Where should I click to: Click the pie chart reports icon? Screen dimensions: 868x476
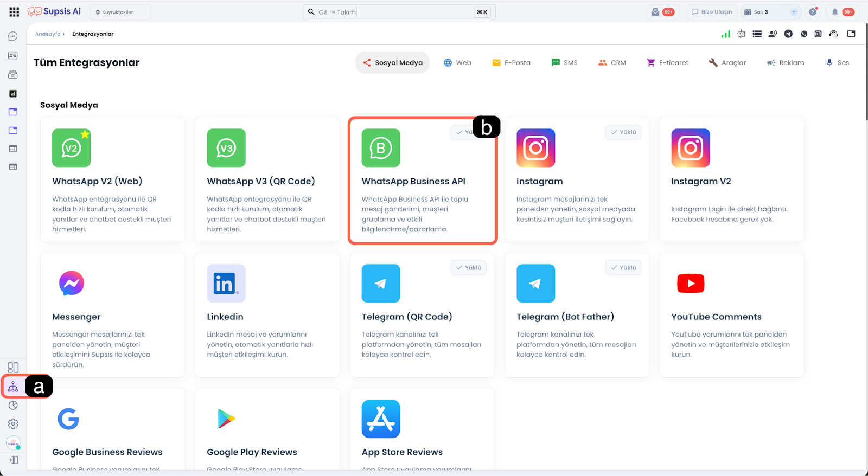[x=13, y=406]
